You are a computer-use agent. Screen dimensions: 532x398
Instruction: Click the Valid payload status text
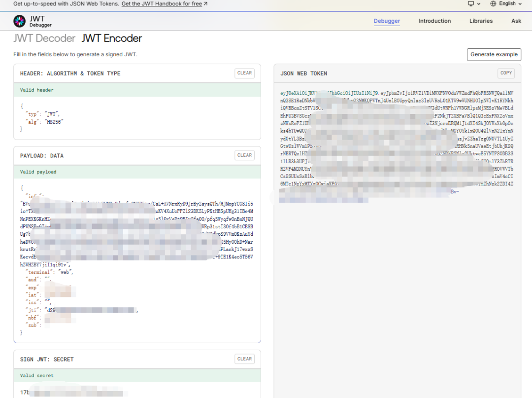click(38, 172)
